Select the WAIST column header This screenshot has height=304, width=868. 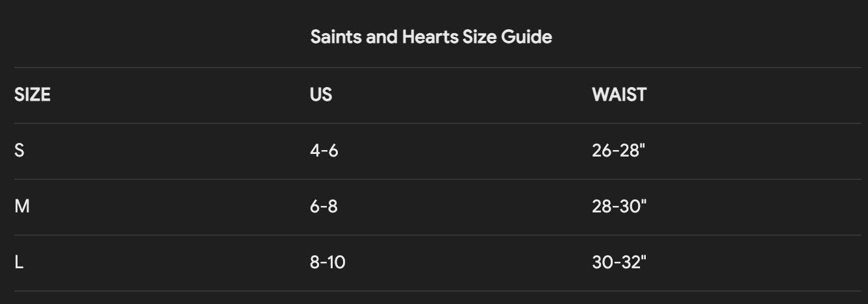619,95
